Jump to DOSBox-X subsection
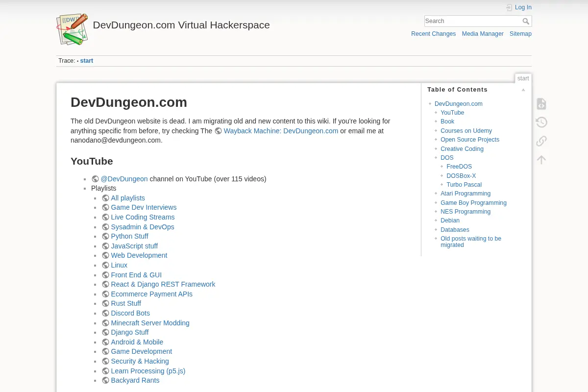The width and height of the screenshot is (588, 392). tap(461, 176)
